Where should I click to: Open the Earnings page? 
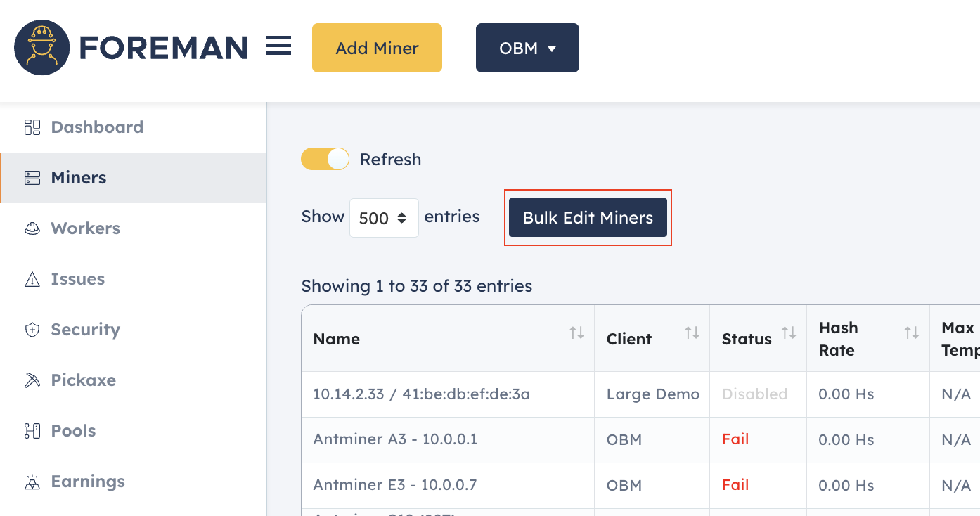pyautogui.click(x=88, y=482)
